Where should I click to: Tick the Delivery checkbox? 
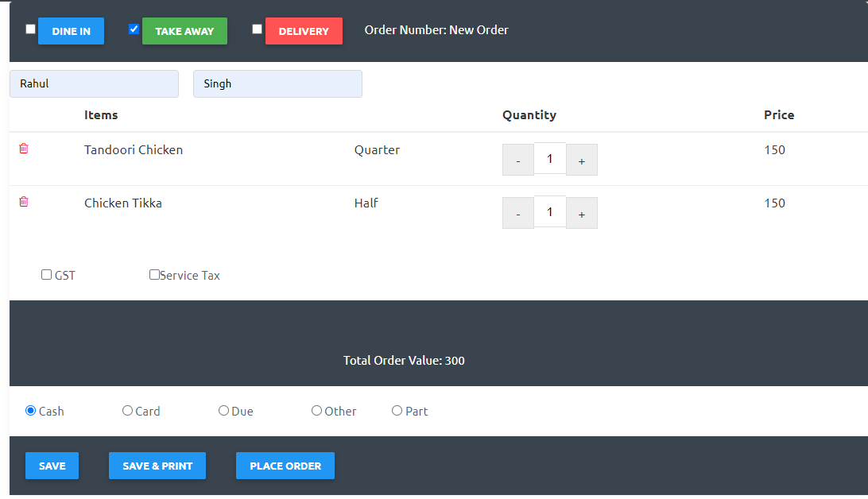(x=257, y=29)
